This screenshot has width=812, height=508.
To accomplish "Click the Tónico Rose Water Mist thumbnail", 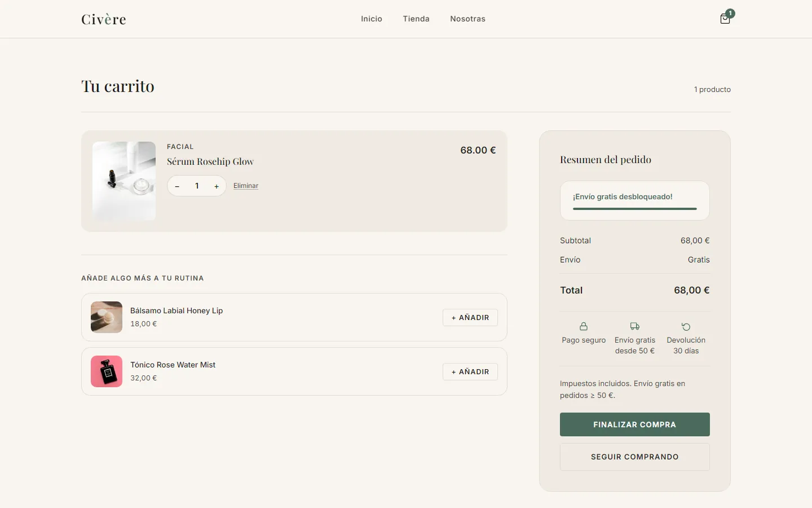I will (x=107, y=371).
